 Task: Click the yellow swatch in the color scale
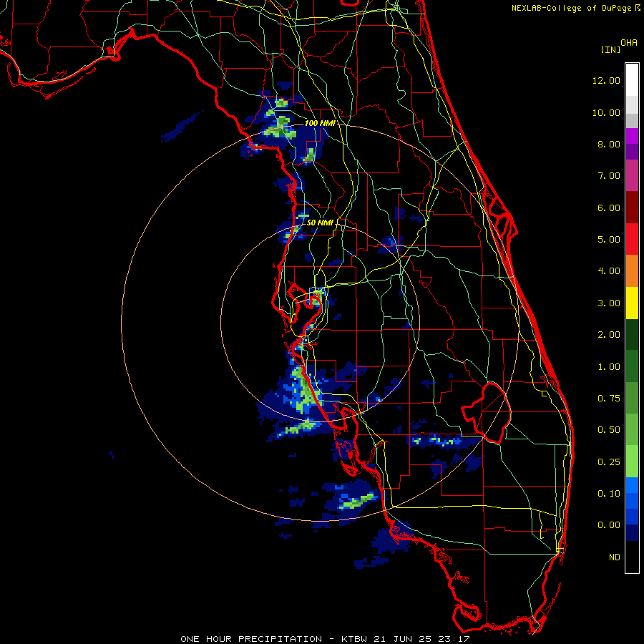coord(632,303)
